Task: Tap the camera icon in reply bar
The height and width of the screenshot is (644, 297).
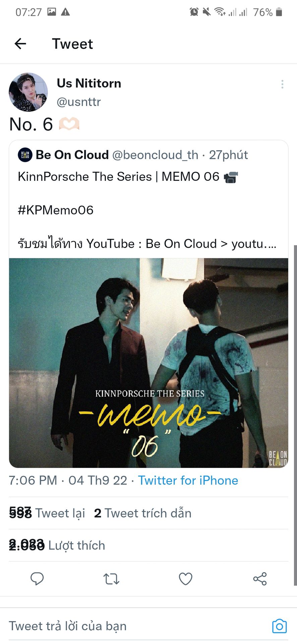Action: (x=280, y=626)
